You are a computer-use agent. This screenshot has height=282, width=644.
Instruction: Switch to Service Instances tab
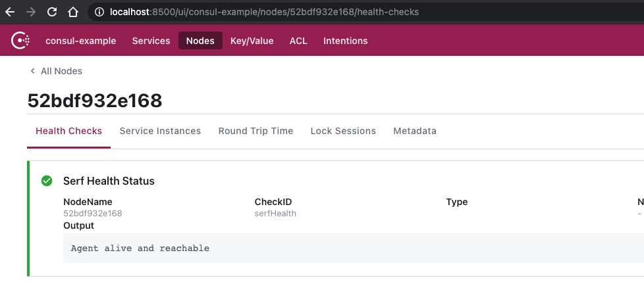click(x=160, y=131)
